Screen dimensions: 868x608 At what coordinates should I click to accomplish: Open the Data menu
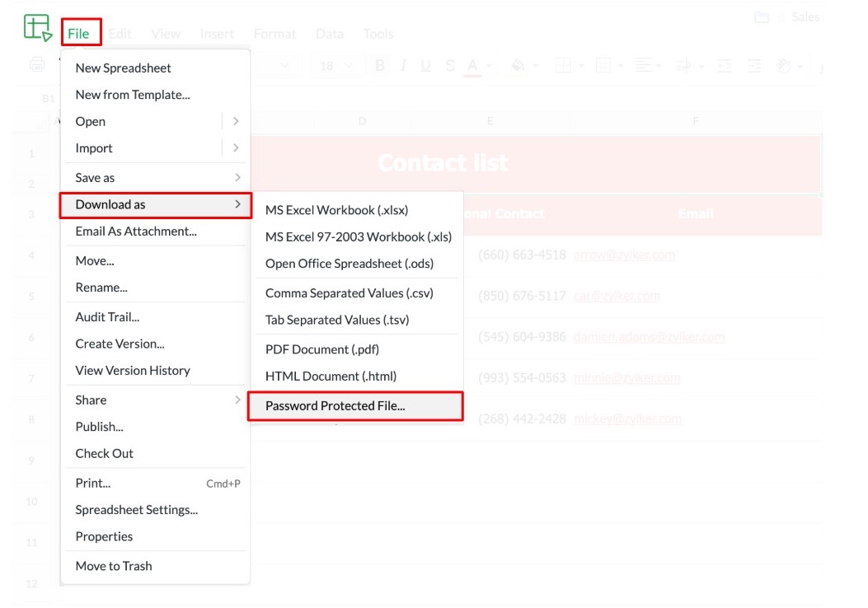[330, 34]
